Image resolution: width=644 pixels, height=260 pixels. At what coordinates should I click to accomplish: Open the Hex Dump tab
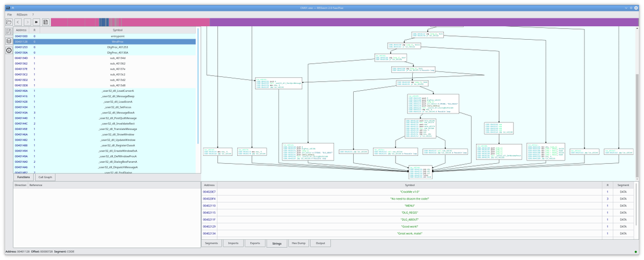pos(298,243)
